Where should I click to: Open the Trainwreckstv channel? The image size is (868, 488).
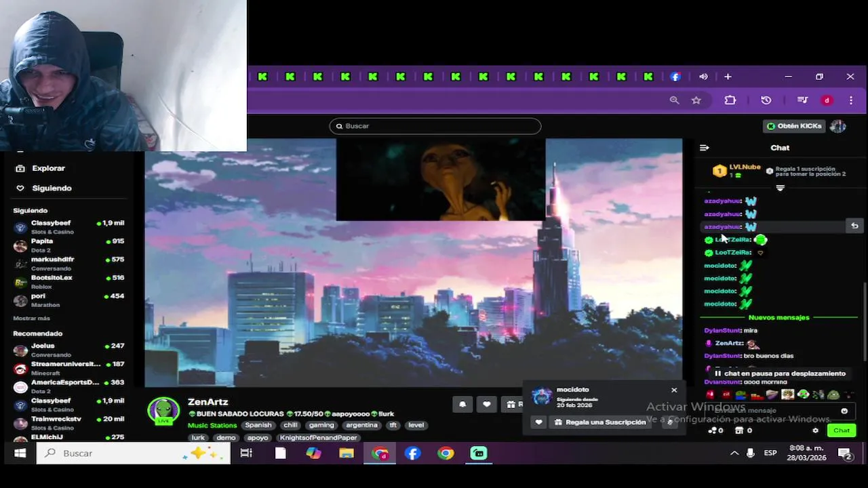(69, 423)
